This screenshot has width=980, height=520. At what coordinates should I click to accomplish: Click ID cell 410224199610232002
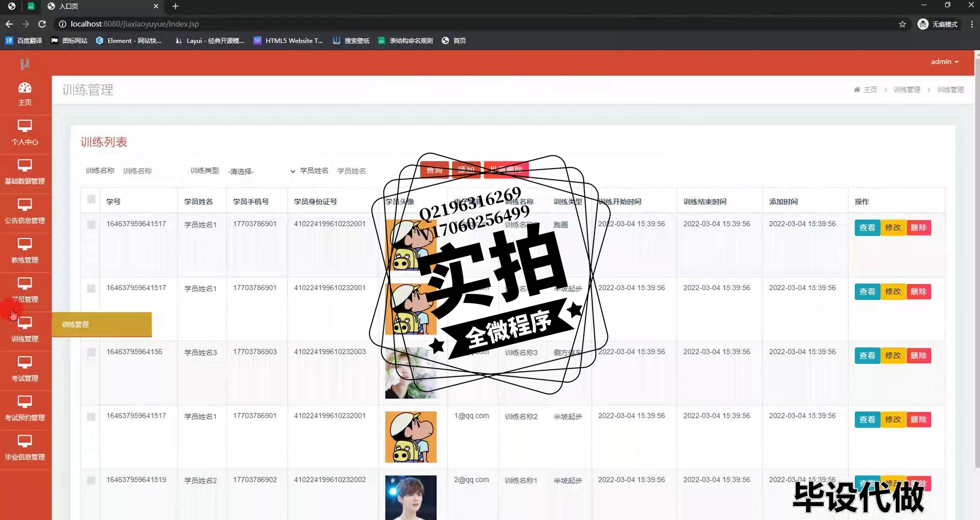pyautogui.click(x=330, y=480)
